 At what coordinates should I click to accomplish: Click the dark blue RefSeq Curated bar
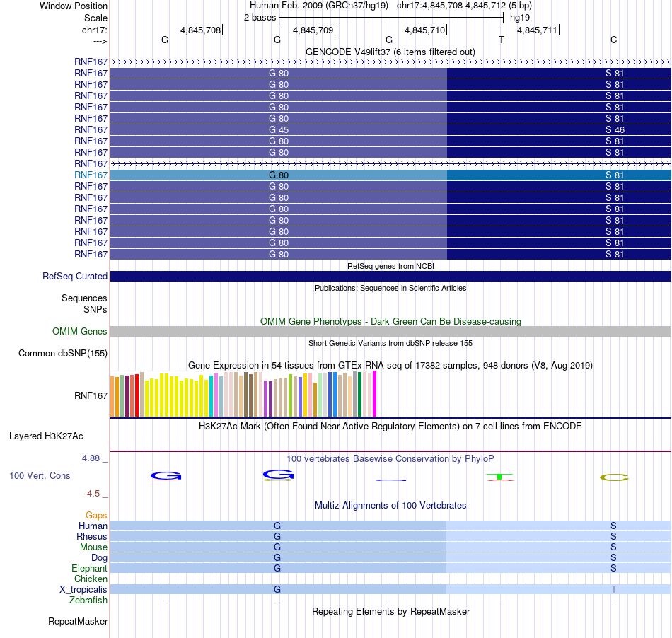tap(390, 276)
